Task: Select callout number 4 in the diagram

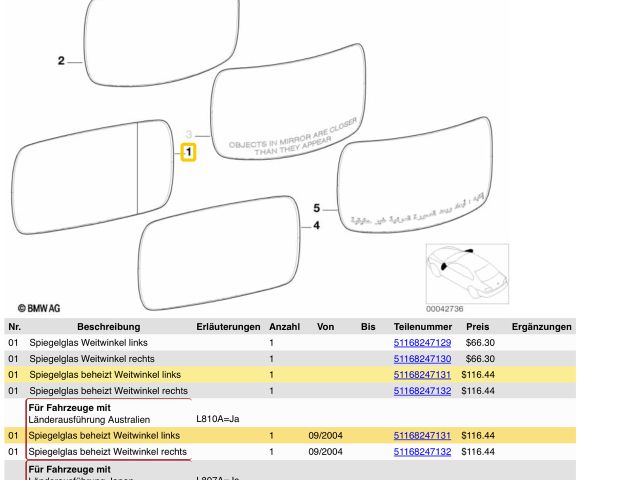Action: [316, 226]
